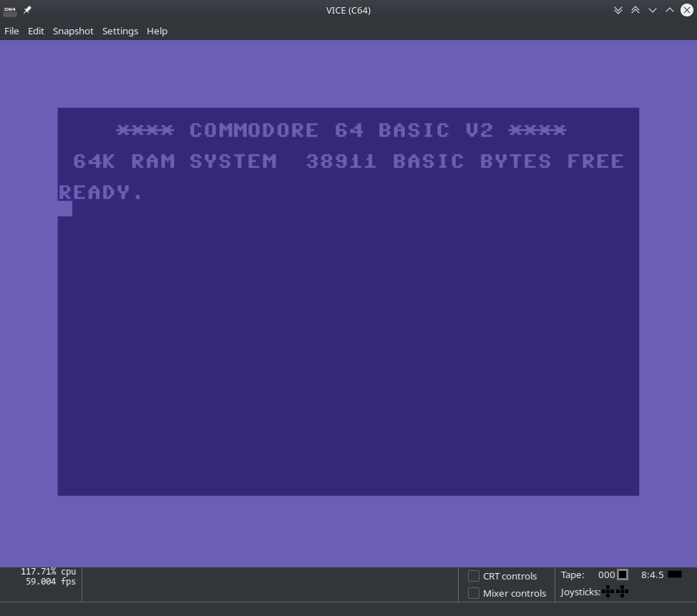Open the File menu
Image resolution: width=697 pixels, height=616 pixels.
[x=11, y=31]
